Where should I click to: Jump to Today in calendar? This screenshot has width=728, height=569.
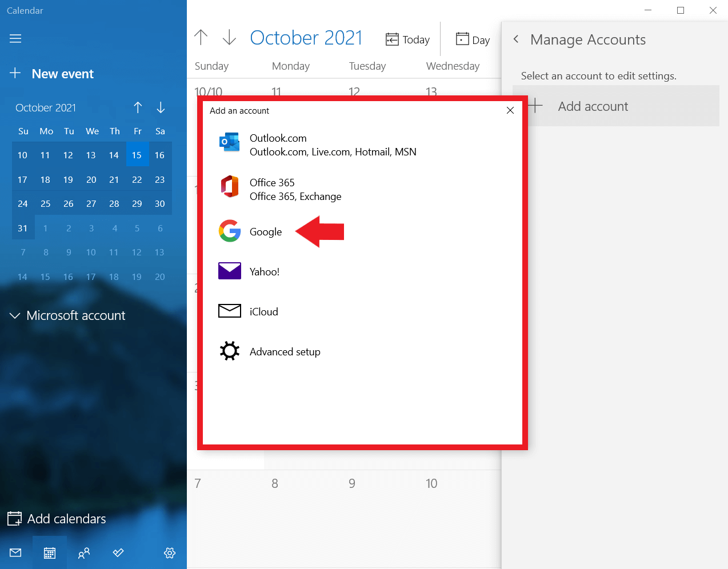(x=407, y=39)
